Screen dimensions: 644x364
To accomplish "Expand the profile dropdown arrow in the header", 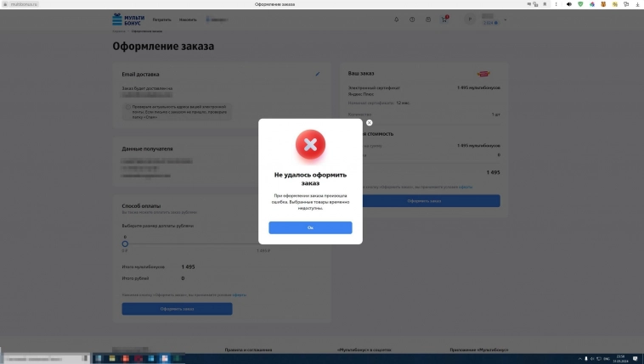I will click(x=506, y=20).
